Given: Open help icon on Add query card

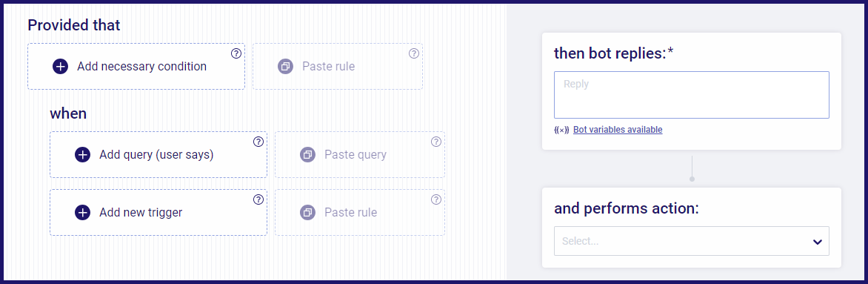Looking at the screenshot, I should pos(258,142).
